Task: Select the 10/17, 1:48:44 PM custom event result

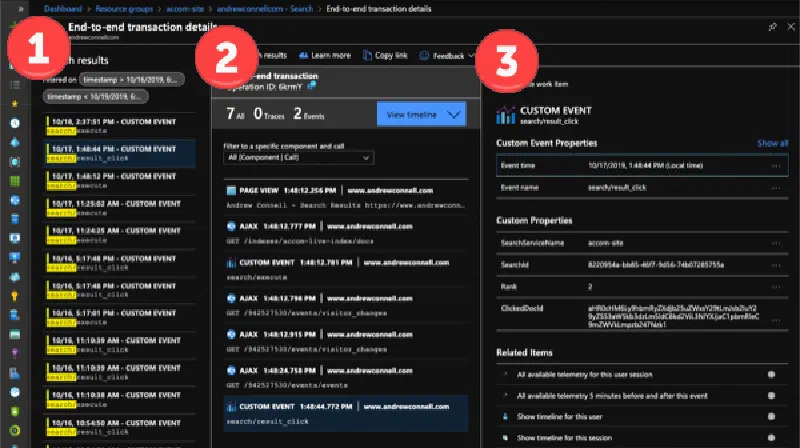Action: tap(120, 154)
